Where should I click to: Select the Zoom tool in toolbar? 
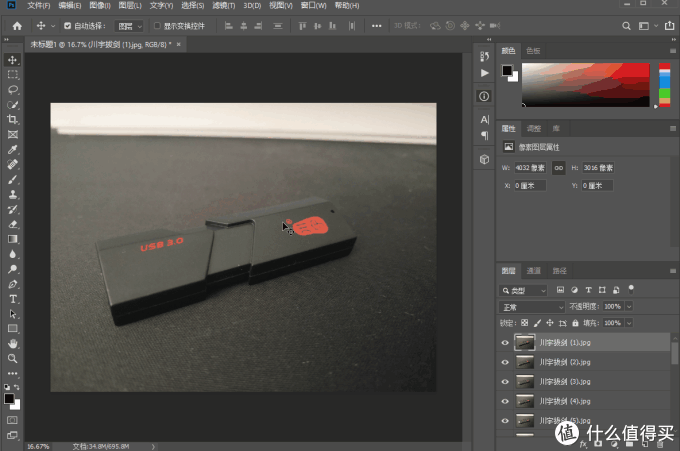[13, 358]
